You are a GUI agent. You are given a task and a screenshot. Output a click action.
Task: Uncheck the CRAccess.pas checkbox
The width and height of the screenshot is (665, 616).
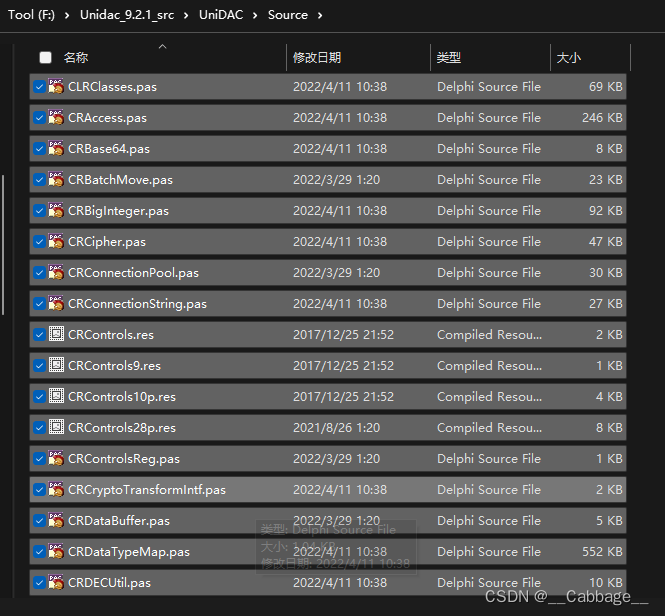click(39, 118)
